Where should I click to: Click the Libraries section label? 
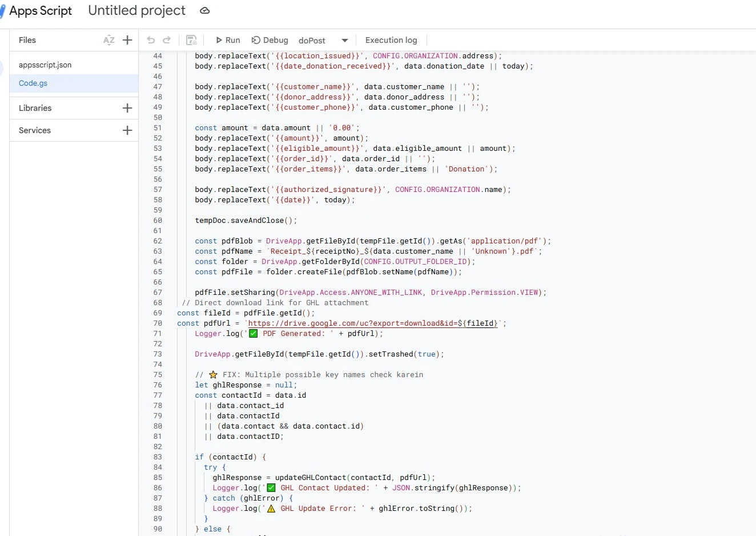[35, 108]
